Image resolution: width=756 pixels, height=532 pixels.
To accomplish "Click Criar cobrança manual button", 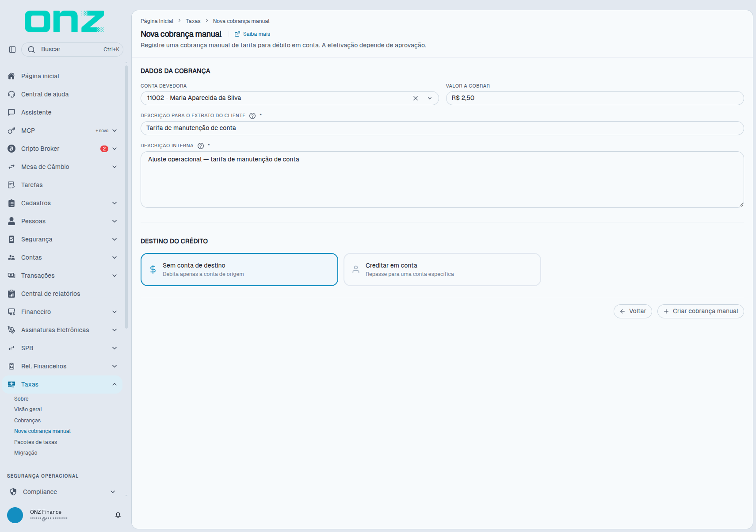I will pos(701,311).
